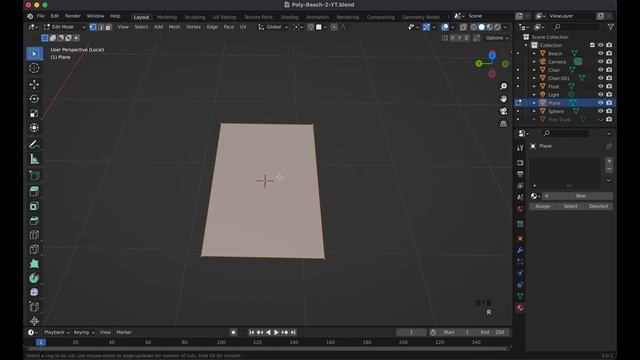The height and width of the screenshot is (360, 640).
Task: Open the Object Data properties tab icon
Action: pos(520,296)
